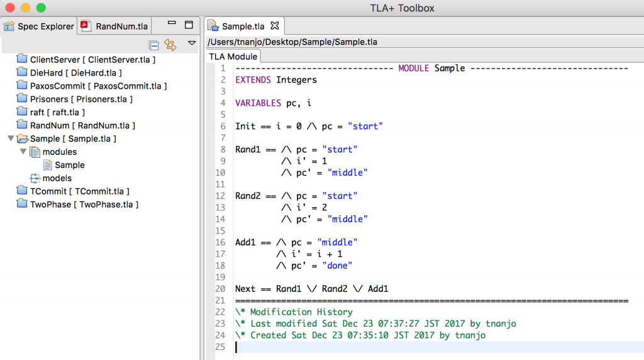Select TwoPhase [ TwoPhase.tla ] entry
Image resolution: width=644 pixels, height=360 pixels.
tap(84, 205)
